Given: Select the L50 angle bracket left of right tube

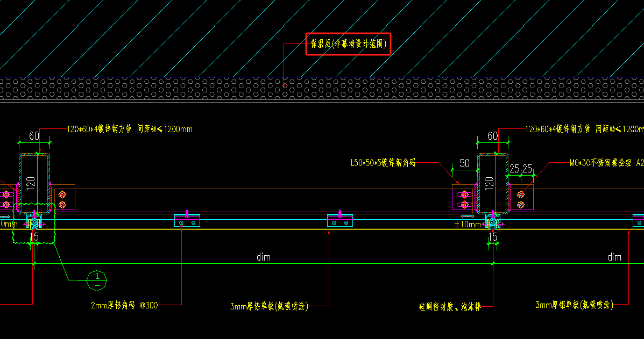Looking at the screenshot, I should pos(463,197).
